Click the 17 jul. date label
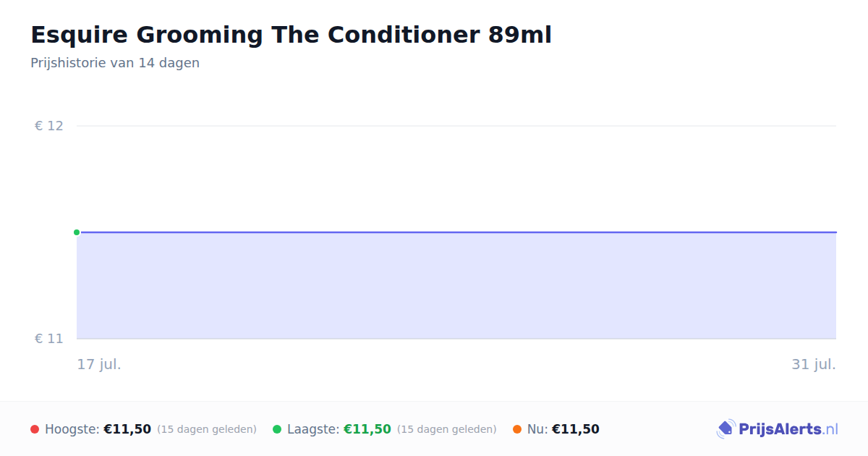Image resolution: width=868 pixels, height=456 pixels. pyautogui.click(x=99, y=364)
